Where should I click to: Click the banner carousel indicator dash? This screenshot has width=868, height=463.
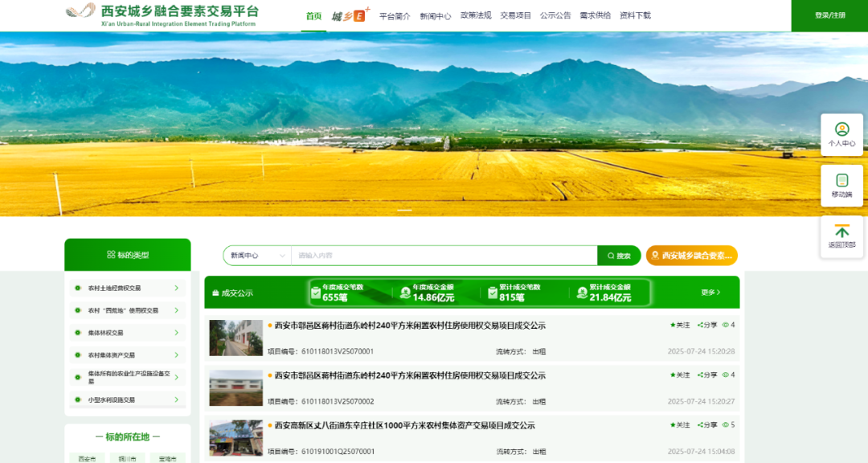(404, 210)
